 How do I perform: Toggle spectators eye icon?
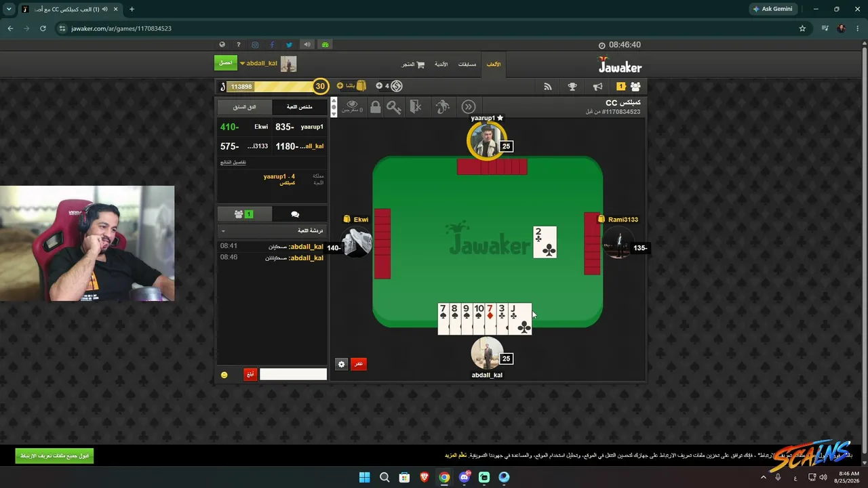pos(352,106)
